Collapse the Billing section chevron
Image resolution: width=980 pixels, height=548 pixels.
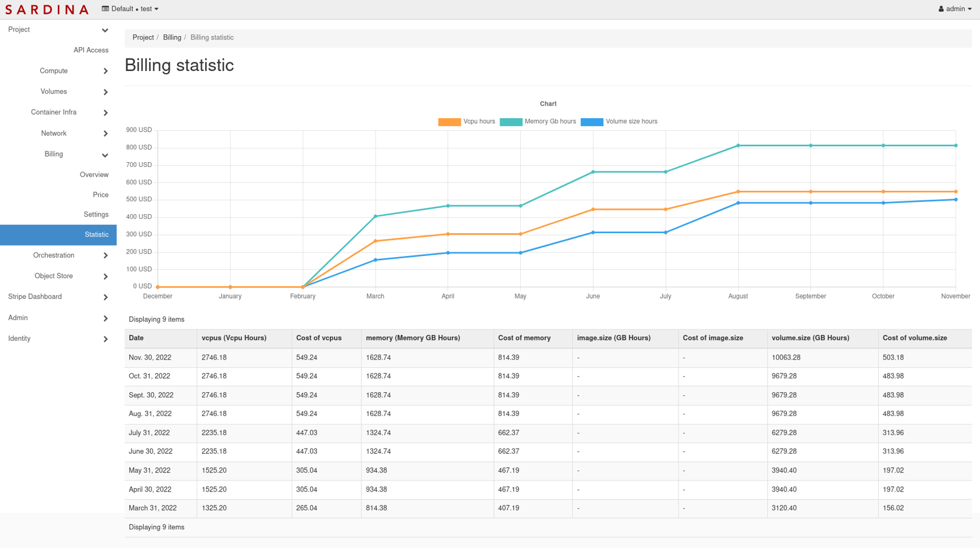pyautogui.click(x=105, y=155)
